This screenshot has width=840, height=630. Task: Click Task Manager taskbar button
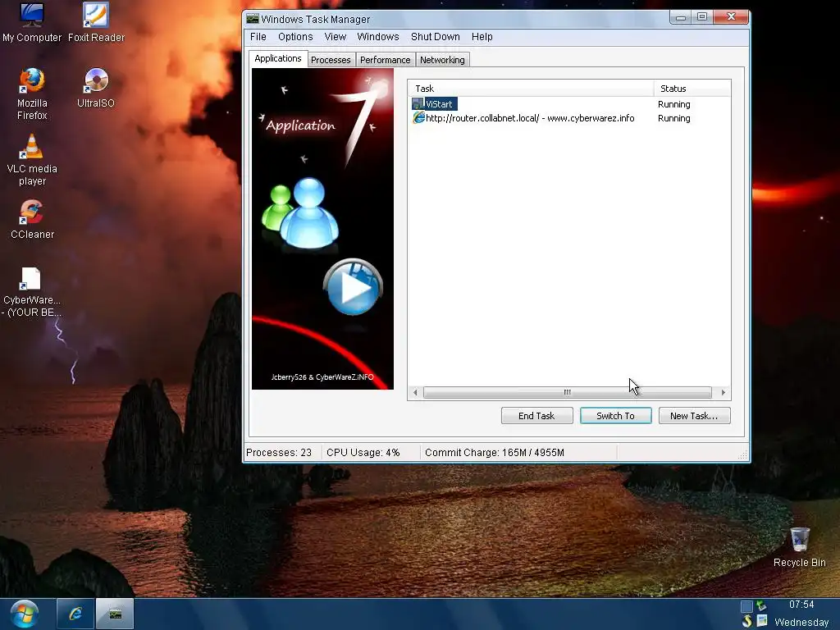[x=115, y=614]
